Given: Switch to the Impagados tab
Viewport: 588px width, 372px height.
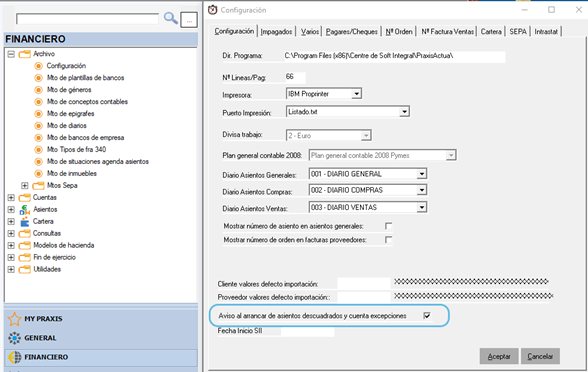Looking at the screenshot, I should coord(276,32).
